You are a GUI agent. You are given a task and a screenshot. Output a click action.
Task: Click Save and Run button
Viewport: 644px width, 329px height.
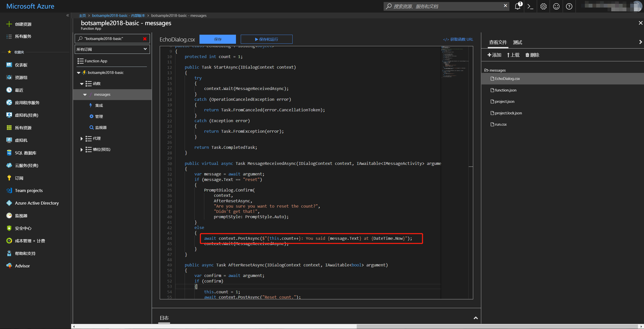tap(267, 39)
